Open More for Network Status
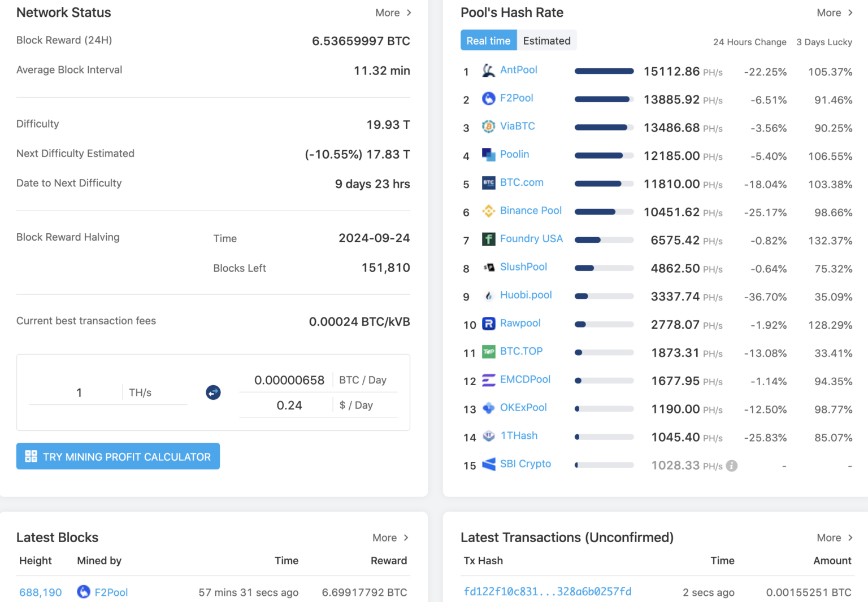Viewport: 868px width, 602px height. click(393, 12)
